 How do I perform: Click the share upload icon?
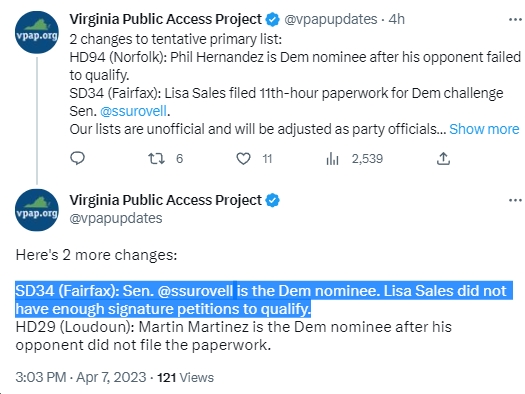[443, 158]
